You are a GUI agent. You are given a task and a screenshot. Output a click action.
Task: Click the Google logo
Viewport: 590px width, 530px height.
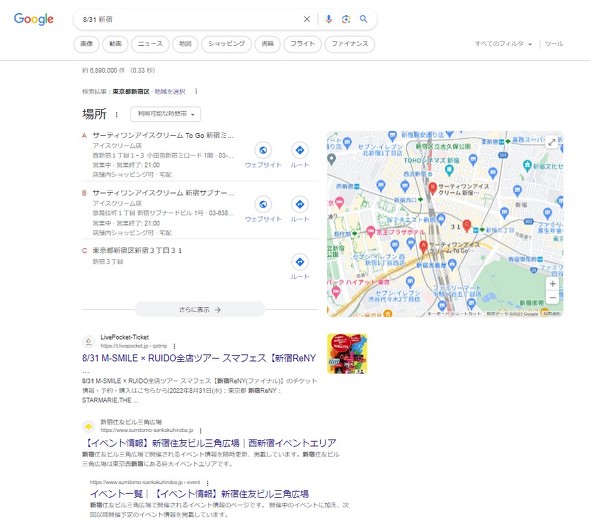[33, 19]
